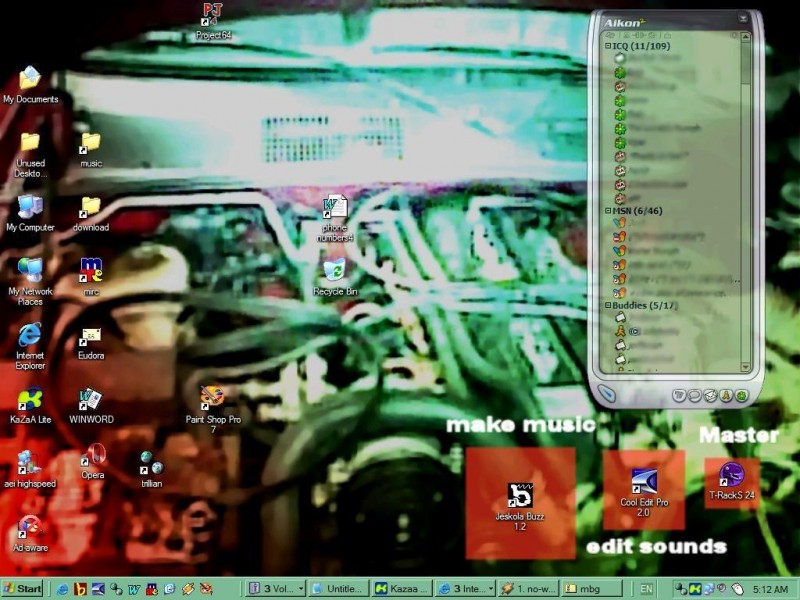Click the Cool Edit Quick Launch icon
Image resolution: width=800 pixels, height=600 pixels.
coord(98,589)
